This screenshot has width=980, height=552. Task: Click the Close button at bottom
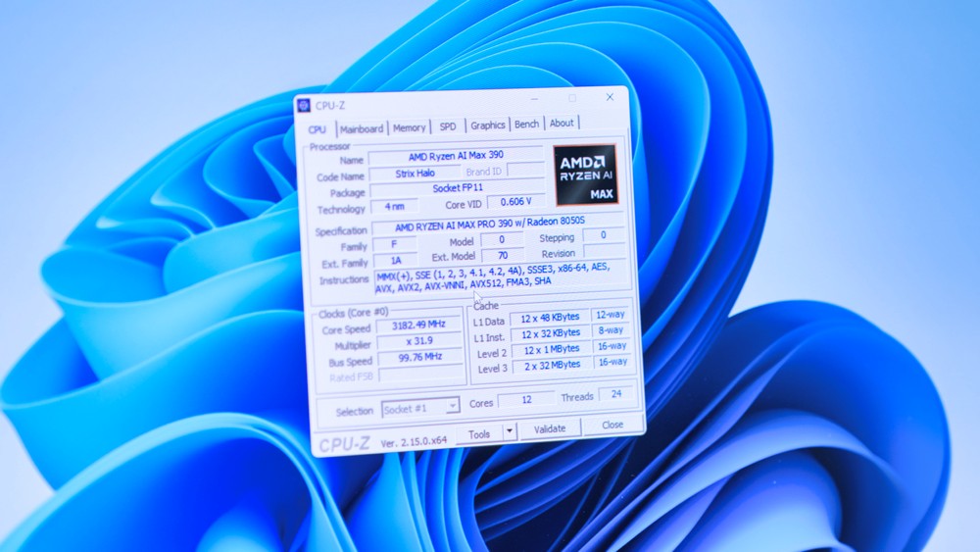point(612,426)
